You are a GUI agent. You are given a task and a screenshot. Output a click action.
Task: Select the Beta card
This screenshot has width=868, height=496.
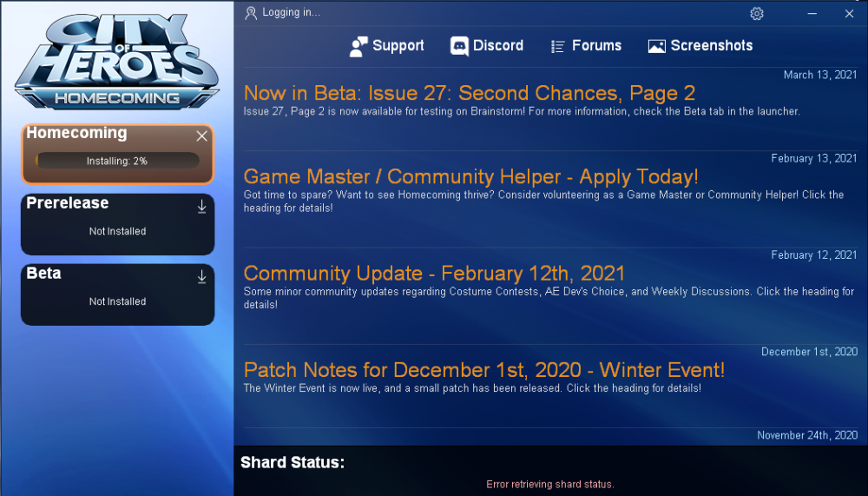[x=117, y=294]
